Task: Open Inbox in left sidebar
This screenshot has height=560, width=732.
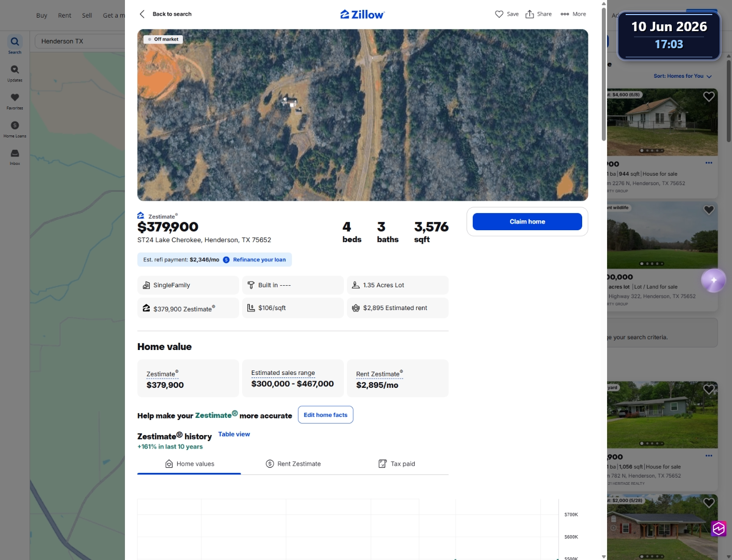Action: coord(15,157)
